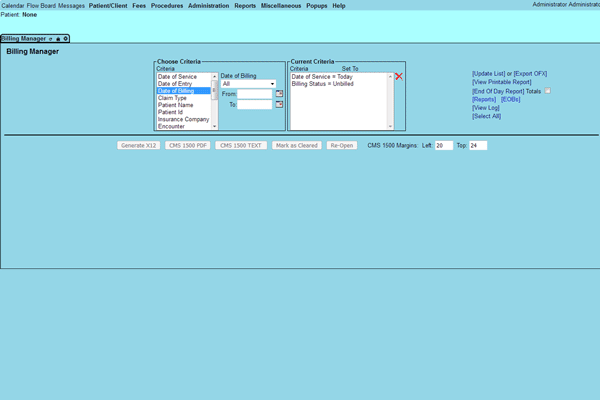Click the Update List link

(x=489, y=73)
